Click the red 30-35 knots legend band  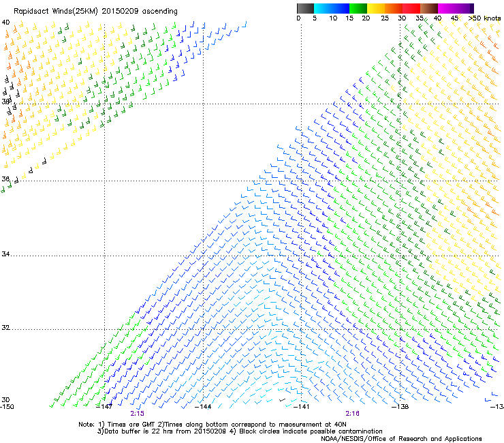[x=411, y=8]
